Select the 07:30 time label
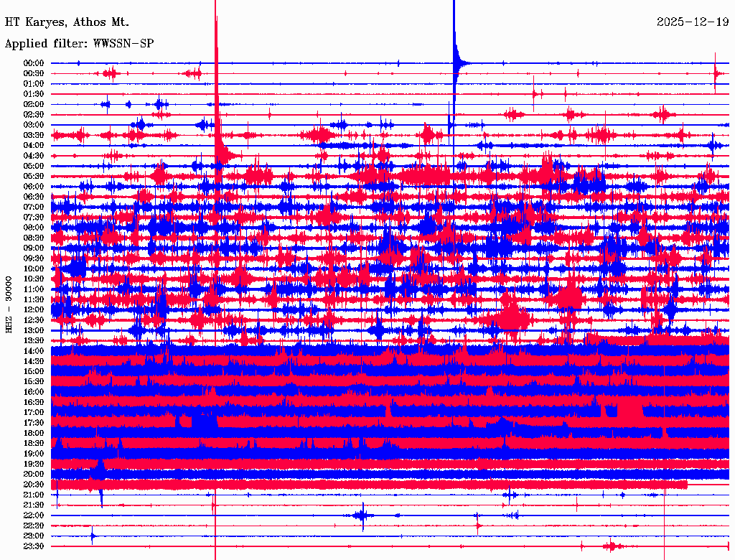Image resolution: width=735 pixels, height=560 pixels. tap(33, 217)
